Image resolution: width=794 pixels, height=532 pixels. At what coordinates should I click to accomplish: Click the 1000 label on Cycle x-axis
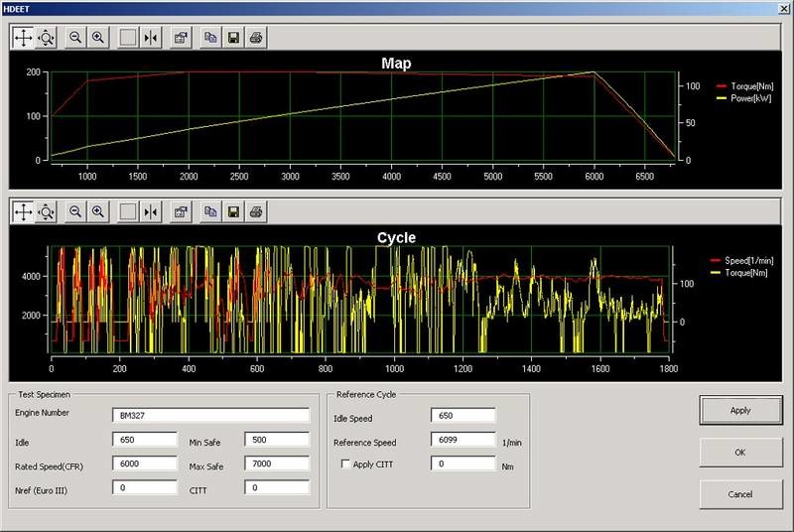pyautogui.click(x=394, y=369)
